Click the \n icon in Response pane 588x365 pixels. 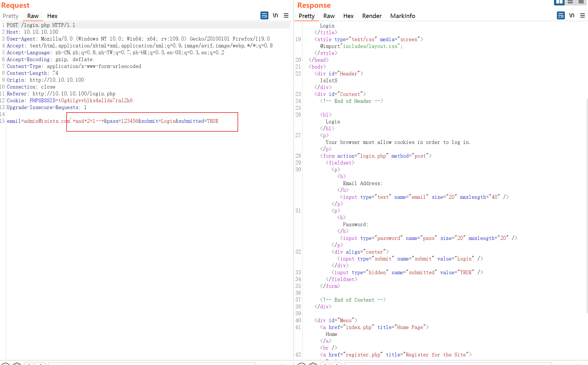572,15
